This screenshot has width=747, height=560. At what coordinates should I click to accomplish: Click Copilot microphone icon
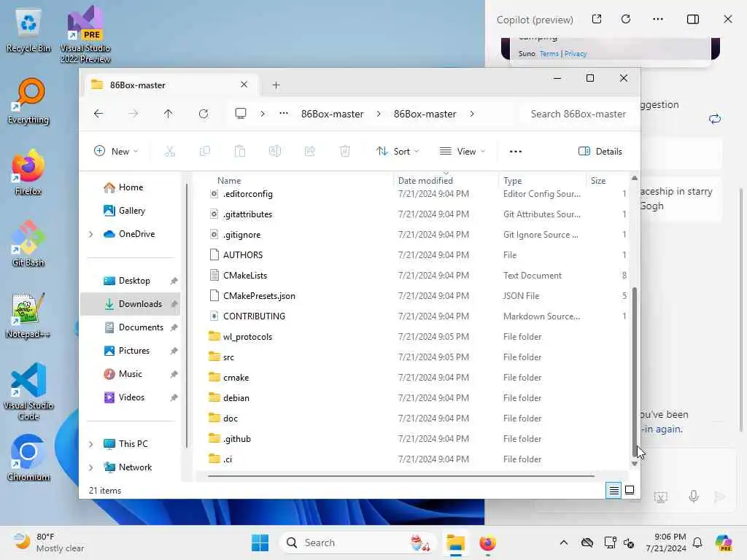(694, 497)
